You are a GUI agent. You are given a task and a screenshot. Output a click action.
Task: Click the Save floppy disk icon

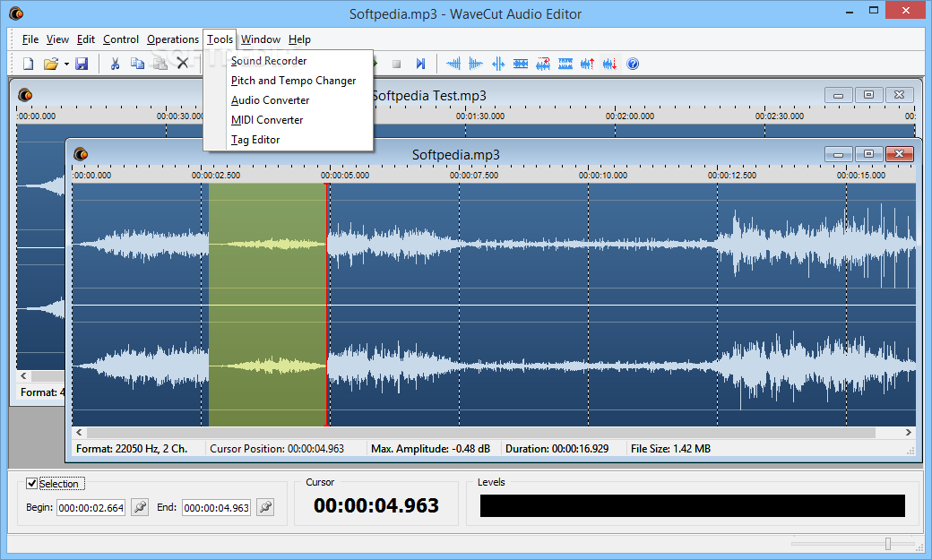coord(82,64)
